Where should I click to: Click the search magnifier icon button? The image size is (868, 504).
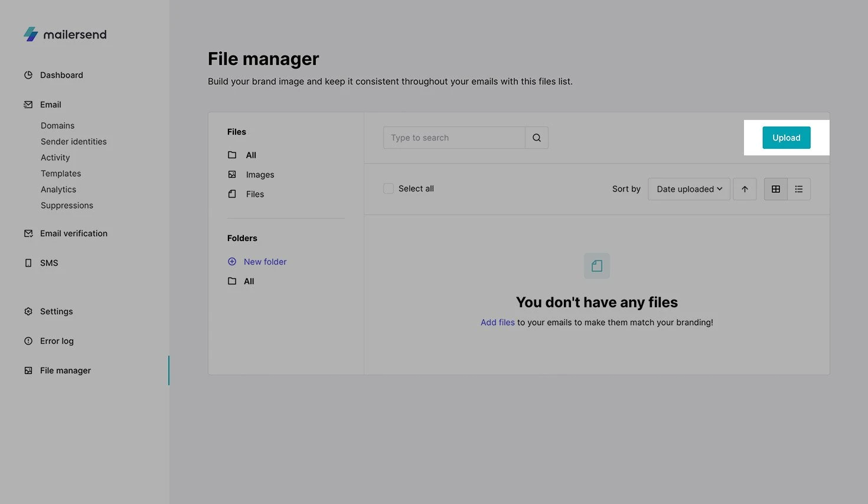pyautogui.click(x=536, y=138)
